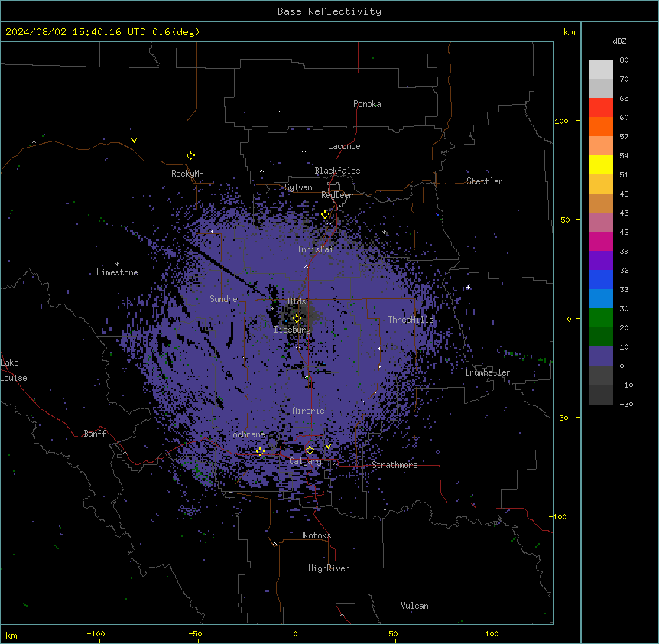Click the Didsbury city label

click(x=293, y=330)
